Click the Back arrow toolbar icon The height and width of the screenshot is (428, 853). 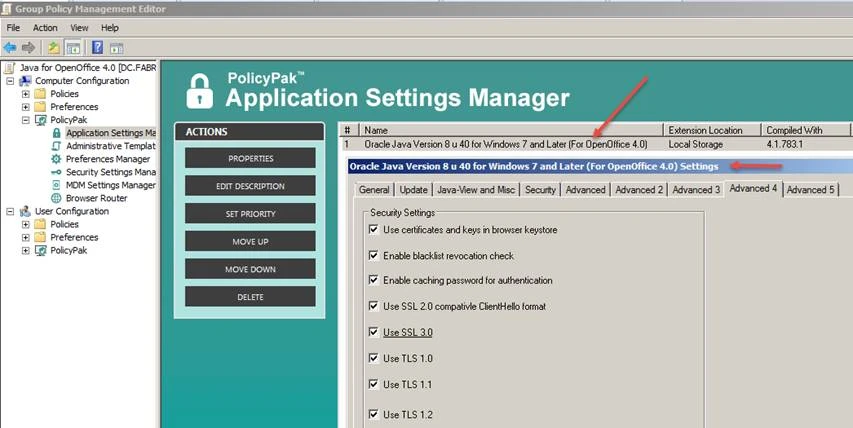pos(10,47)
